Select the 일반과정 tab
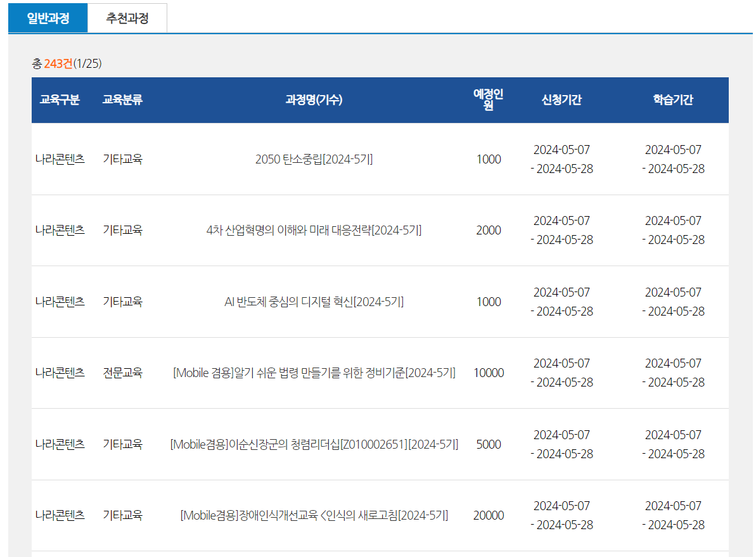Image resolution: width=756 pixels, height=557 pixels. click(47, 18)
